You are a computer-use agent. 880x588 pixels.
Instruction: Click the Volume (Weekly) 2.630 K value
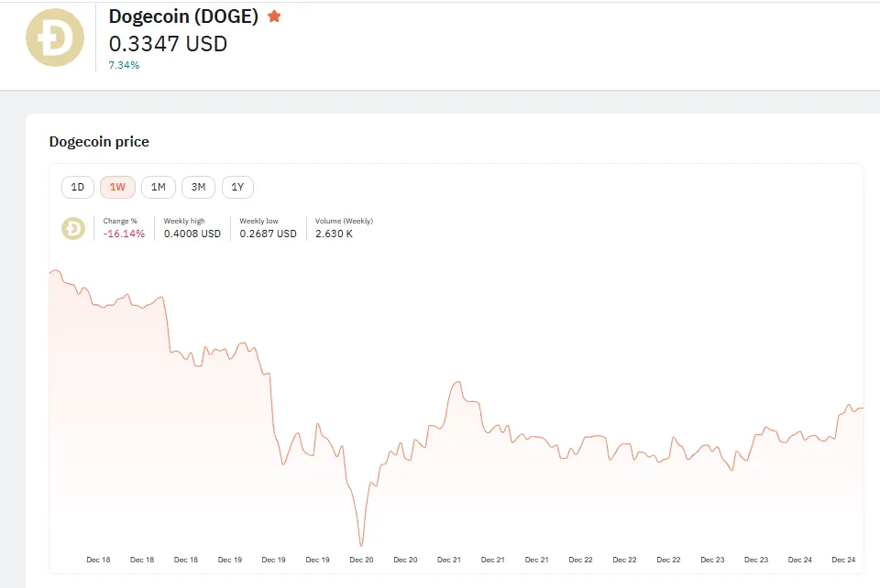(334, 234)
